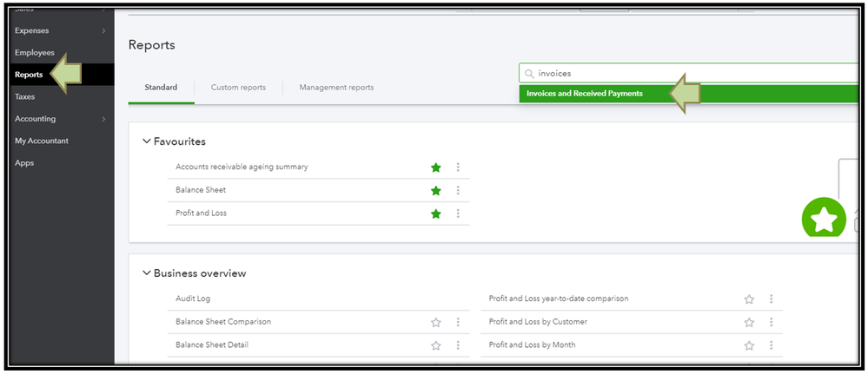Image resolution: width=868 pixels, height=374 pixels.
Task: Switch to the Management reports tab
Action: (336, 88)
